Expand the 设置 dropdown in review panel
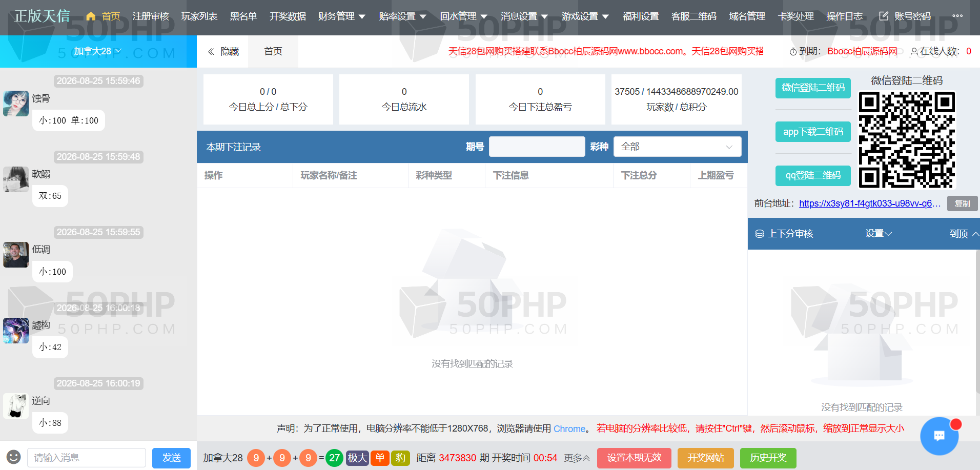The width and height of the screenshot is (980, 470). [879, 234]
